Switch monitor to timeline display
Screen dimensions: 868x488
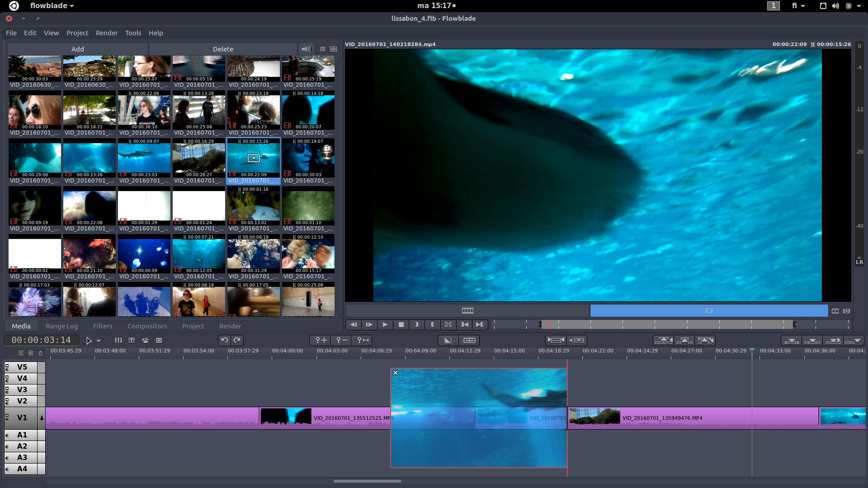pyautogui.click(x=467, y=310)
